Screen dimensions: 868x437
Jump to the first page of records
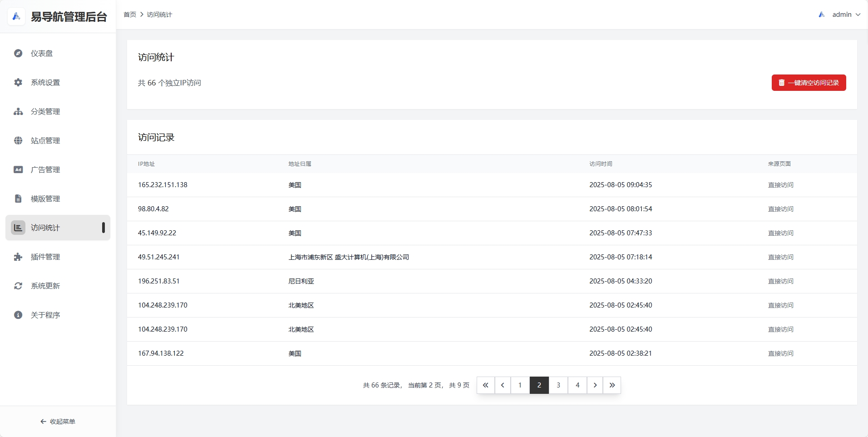point(485,385)
